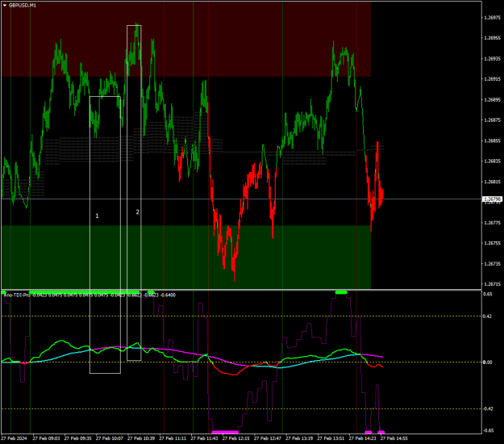Click the 27 Feb 14:23 time label
This screenshot has width=504, height=444.
click(363, 438)
